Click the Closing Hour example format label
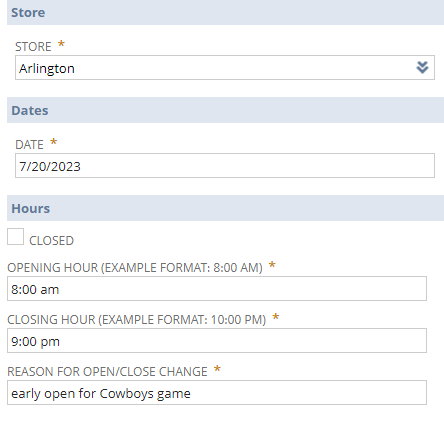The image size is (444, 422). (x=137, y=320)
